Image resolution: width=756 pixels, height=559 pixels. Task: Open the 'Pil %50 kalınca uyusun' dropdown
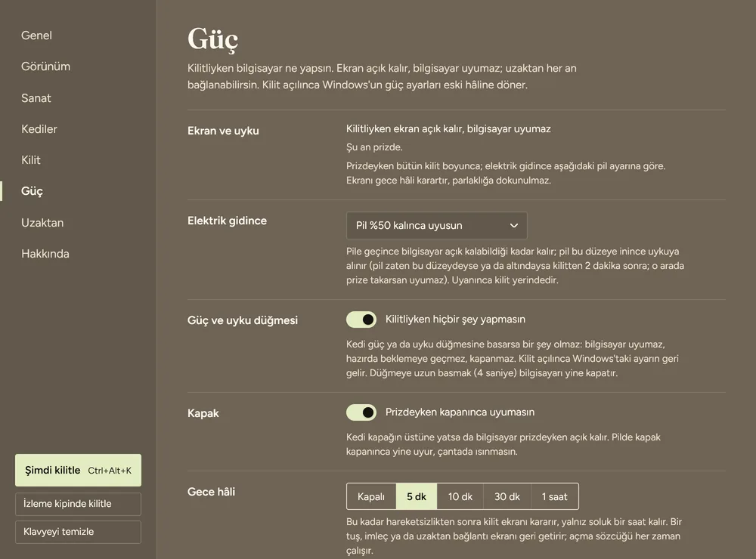pyautogui.click(x=436, y=226)
